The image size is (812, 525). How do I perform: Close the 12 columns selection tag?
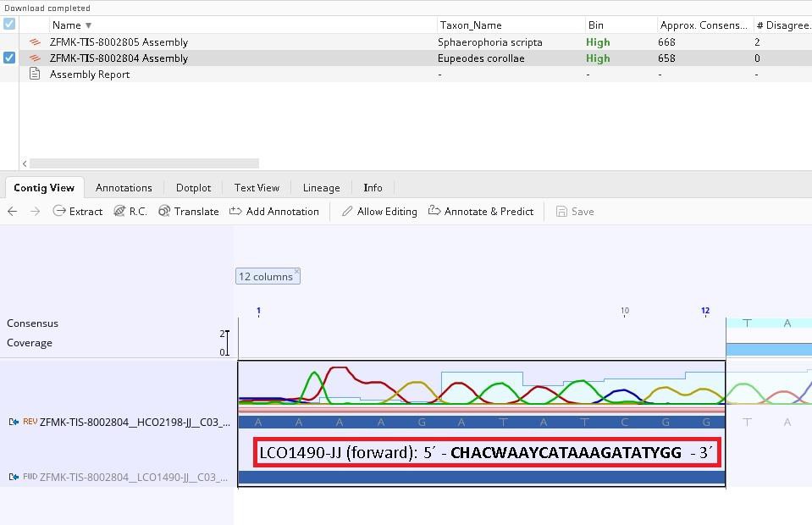coord(296,272)
